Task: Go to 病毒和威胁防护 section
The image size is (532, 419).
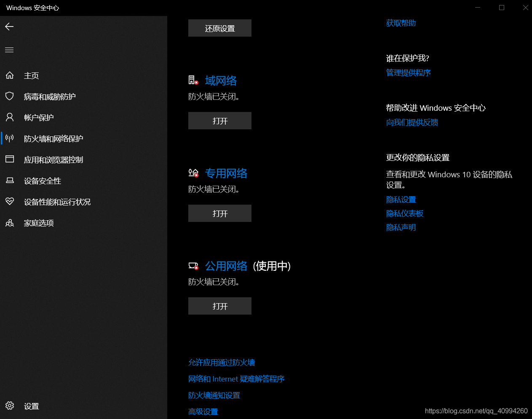Action: pos(83,96)
